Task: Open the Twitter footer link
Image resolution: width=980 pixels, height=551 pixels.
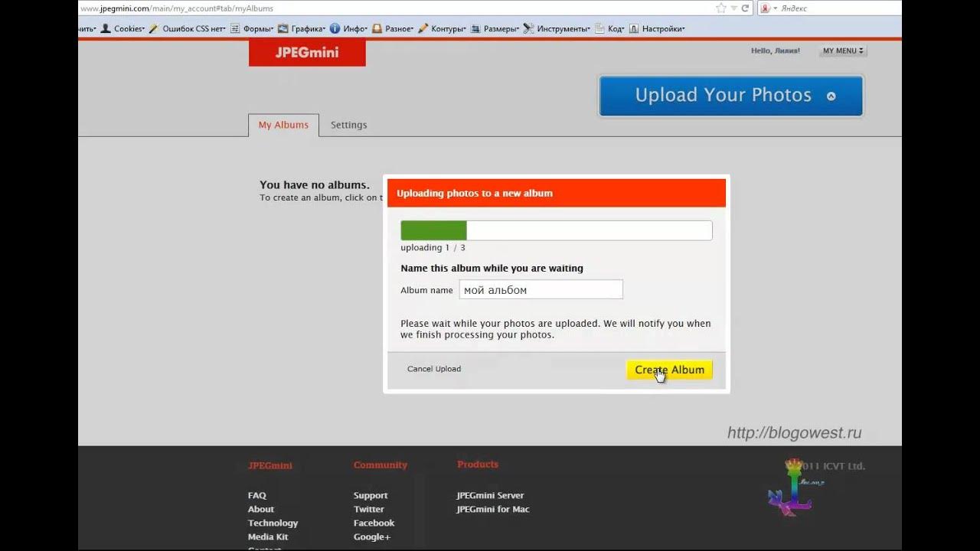Action: pos(368,509)
